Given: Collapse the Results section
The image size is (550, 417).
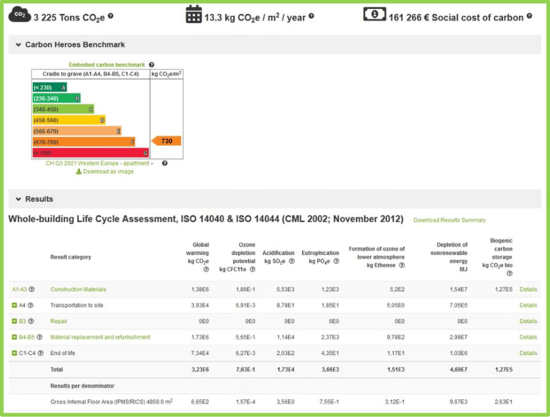Looking at the screenshot, I should pos(18,199).
